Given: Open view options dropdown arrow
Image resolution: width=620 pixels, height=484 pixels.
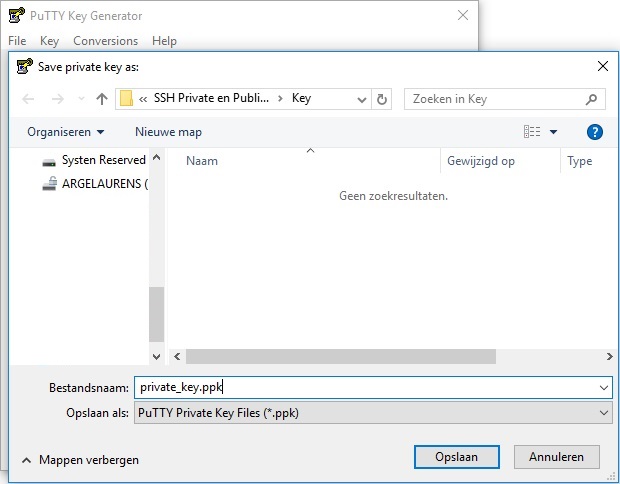Looking at the screenshot, I should tap(554, 132).
